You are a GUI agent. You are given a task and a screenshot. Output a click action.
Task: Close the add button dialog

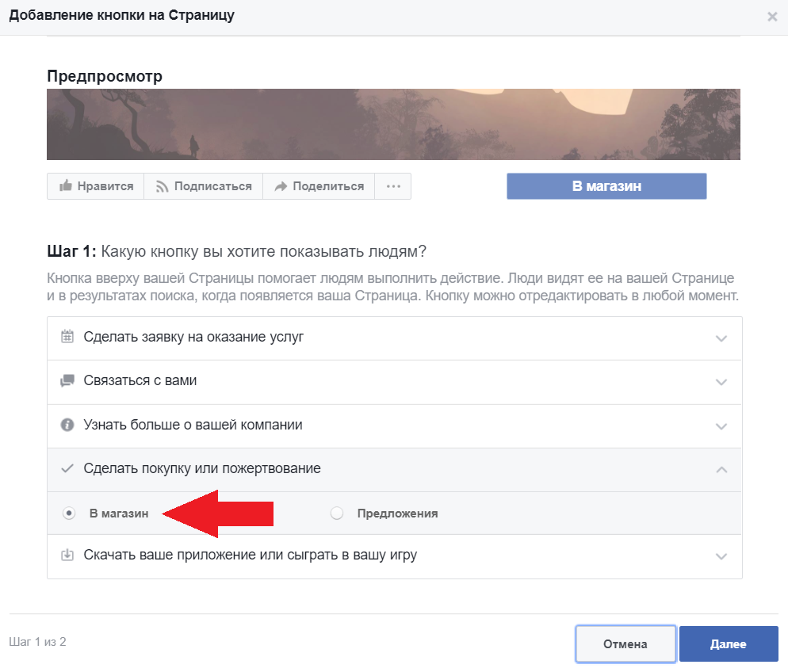coord(772,17)
